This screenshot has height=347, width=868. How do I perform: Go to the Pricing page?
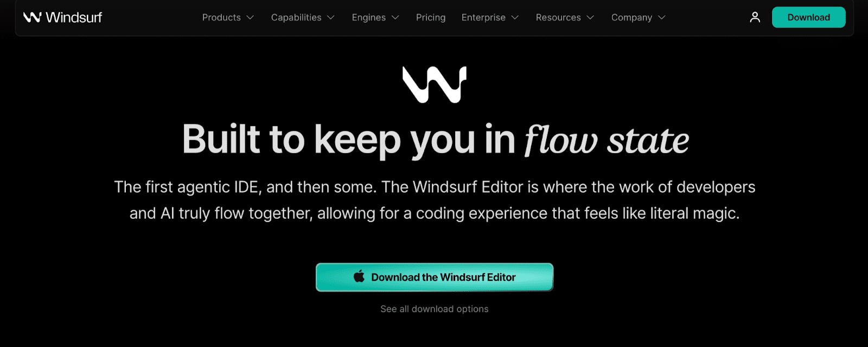click(x=431, y=17)
